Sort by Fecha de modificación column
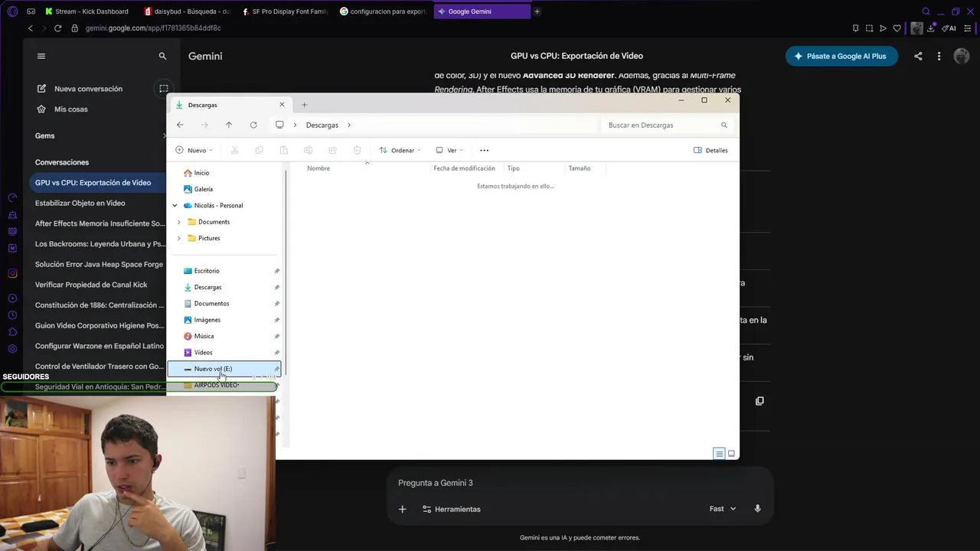 tap(465, 168)
